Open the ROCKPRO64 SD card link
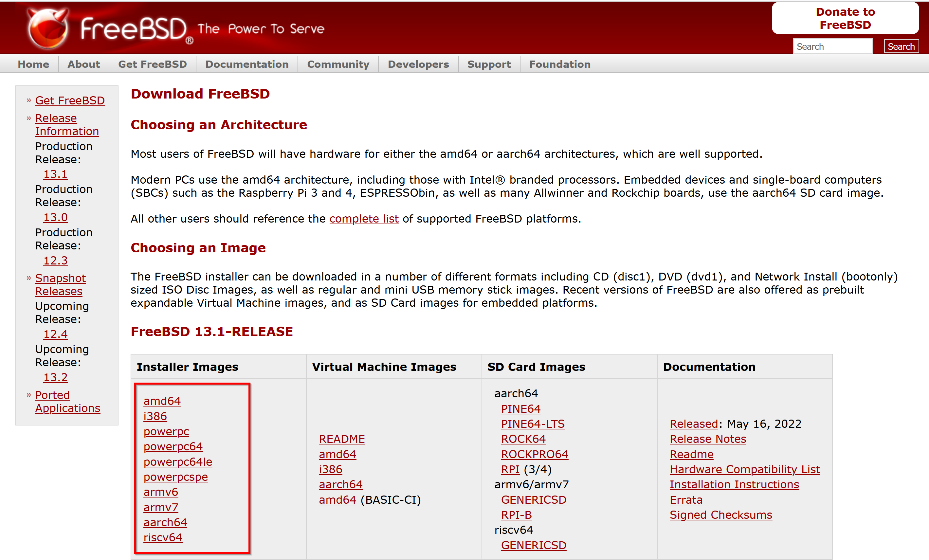Image resolution: width=929 pixels, height=560 pixels. (535, 454)
